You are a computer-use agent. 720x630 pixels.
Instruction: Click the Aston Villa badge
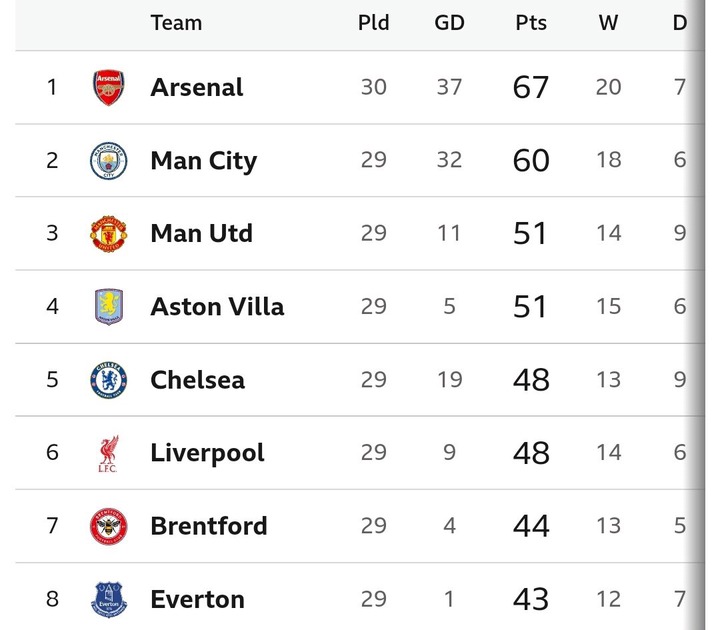[x=109, y=306]
